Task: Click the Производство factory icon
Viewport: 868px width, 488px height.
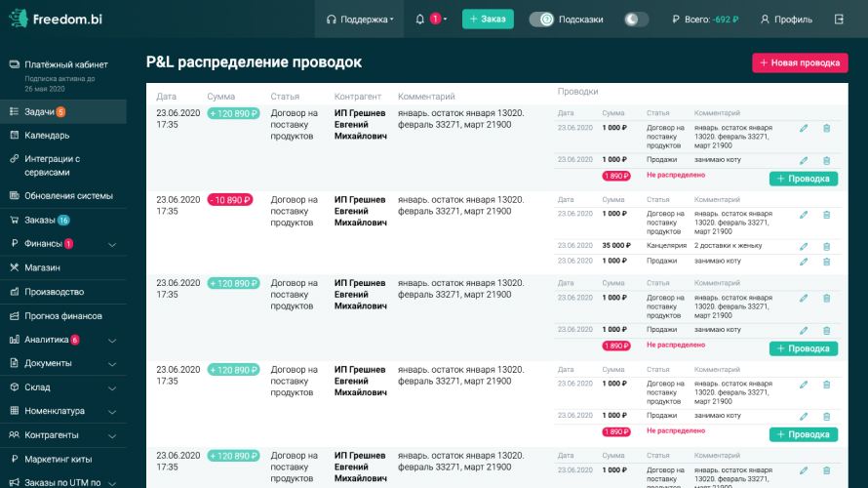Action: pyautogui.click(x=15, y=292)
